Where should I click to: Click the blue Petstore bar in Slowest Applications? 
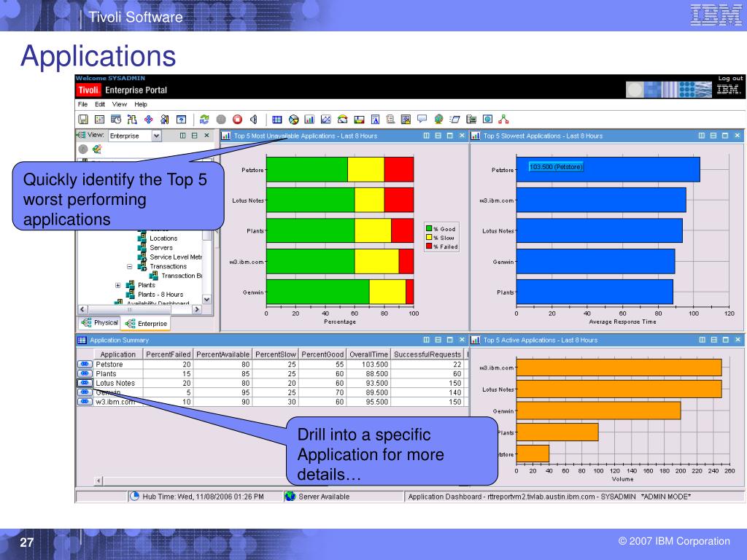coord(608,169)
